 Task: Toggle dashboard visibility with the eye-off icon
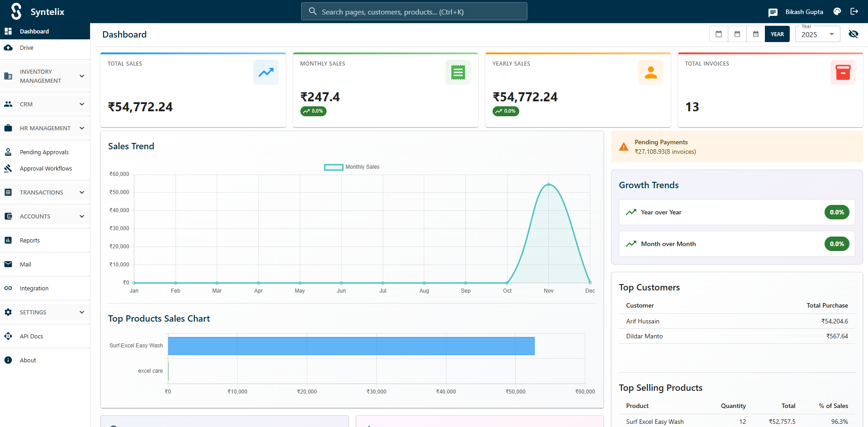(x=854, y=34)
